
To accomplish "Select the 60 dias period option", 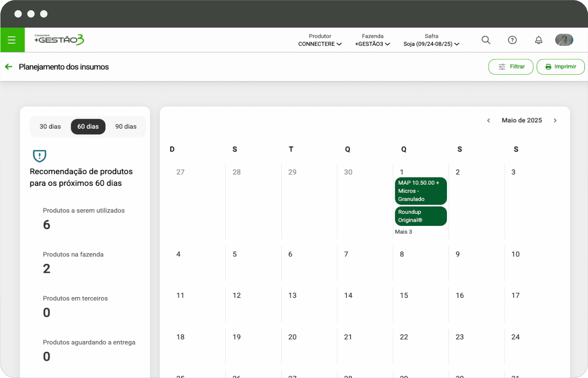I will [88, 127].
